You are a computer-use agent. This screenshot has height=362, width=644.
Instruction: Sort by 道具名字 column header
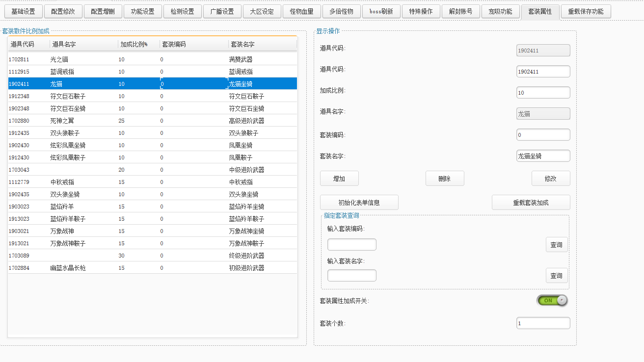click(84, 44)
